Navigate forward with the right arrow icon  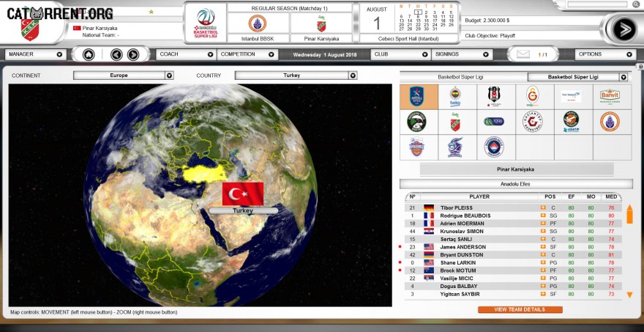pos(132,54)
